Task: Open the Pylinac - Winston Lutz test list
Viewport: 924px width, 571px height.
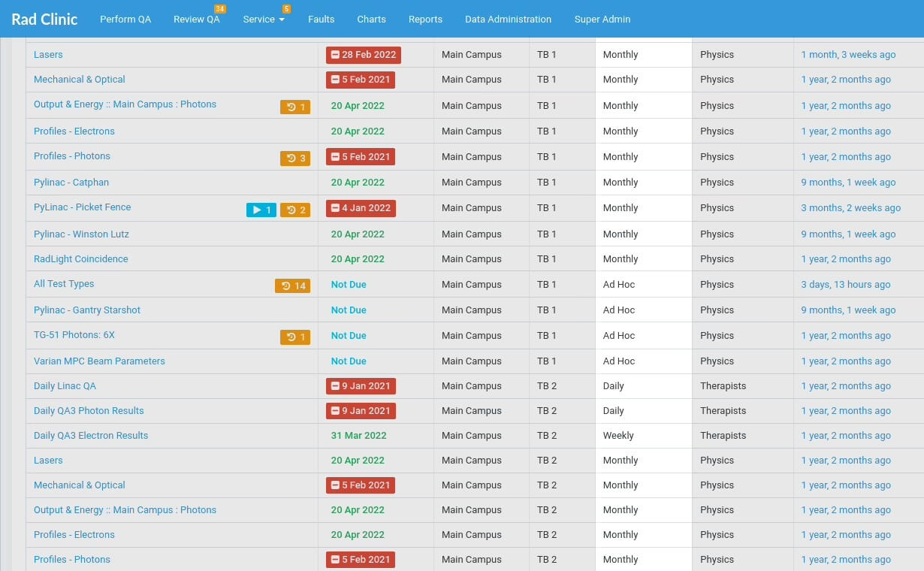Action: (x=81, y=234)
